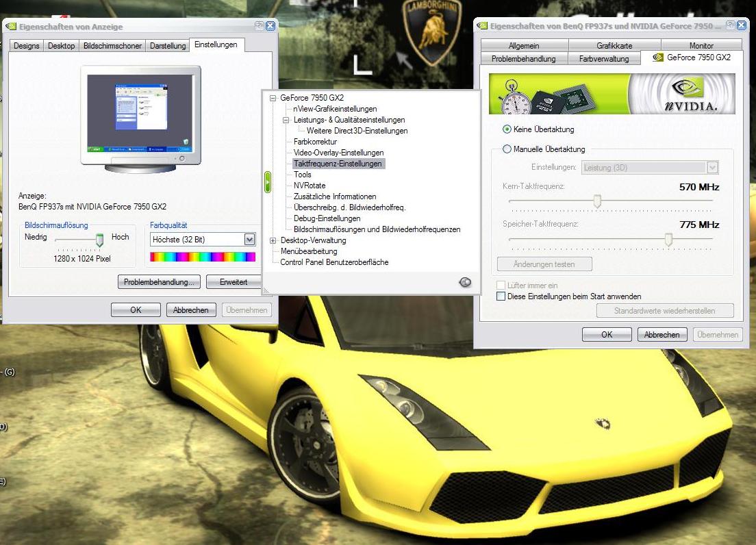756x545 pixels.
Task: Expand the Desktop-Verwaltung tree node
Action: [273, 240]
